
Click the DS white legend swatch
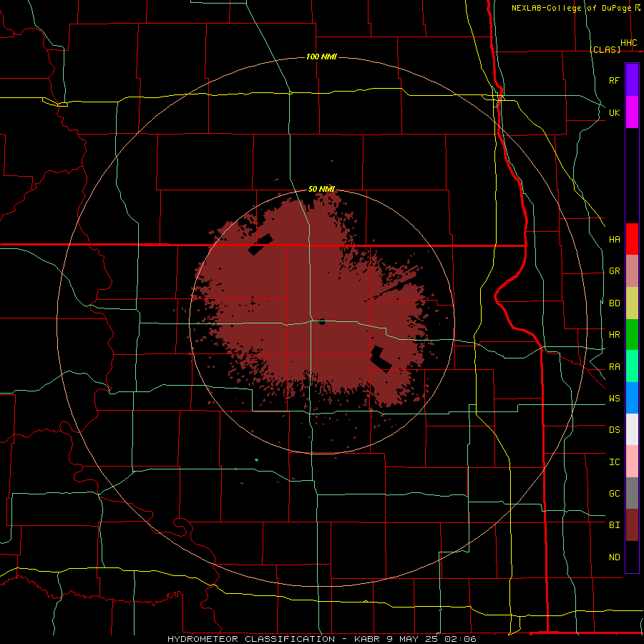coord(632,429)
